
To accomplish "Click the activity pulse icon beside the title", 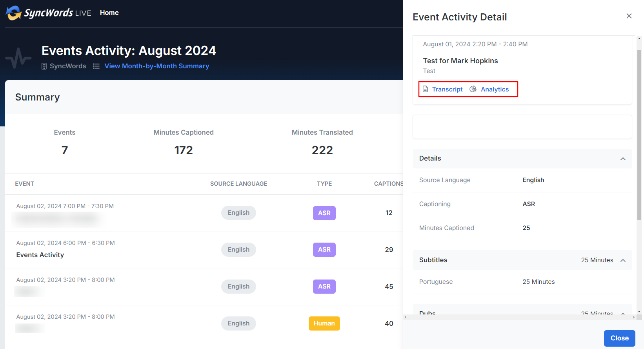I will [x=18, y=58].
